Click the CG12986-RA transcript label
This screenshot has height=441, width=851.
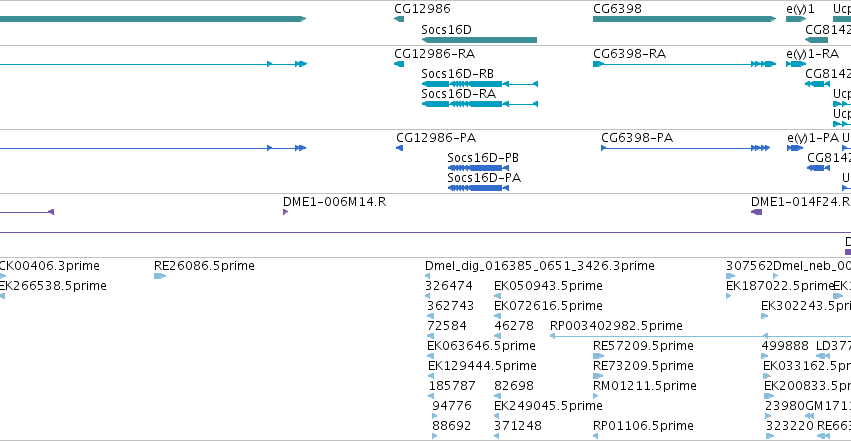[434, 54]
